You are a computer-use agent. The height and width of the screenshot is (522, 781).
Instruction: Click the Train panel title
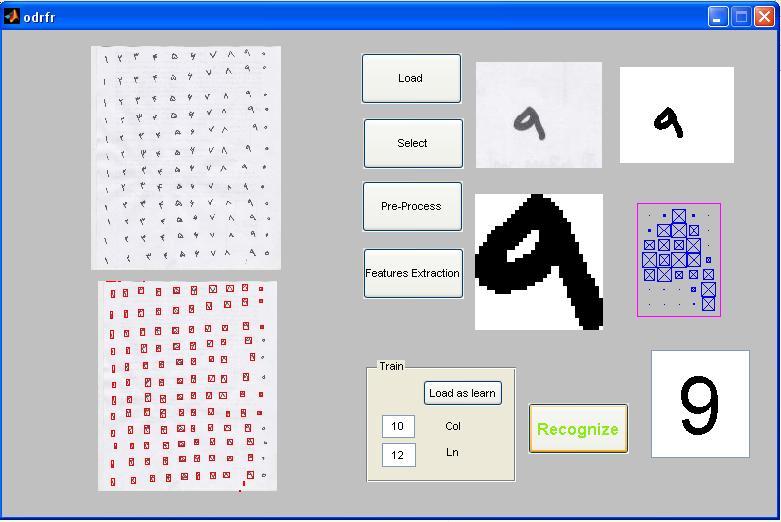point(391,366)
